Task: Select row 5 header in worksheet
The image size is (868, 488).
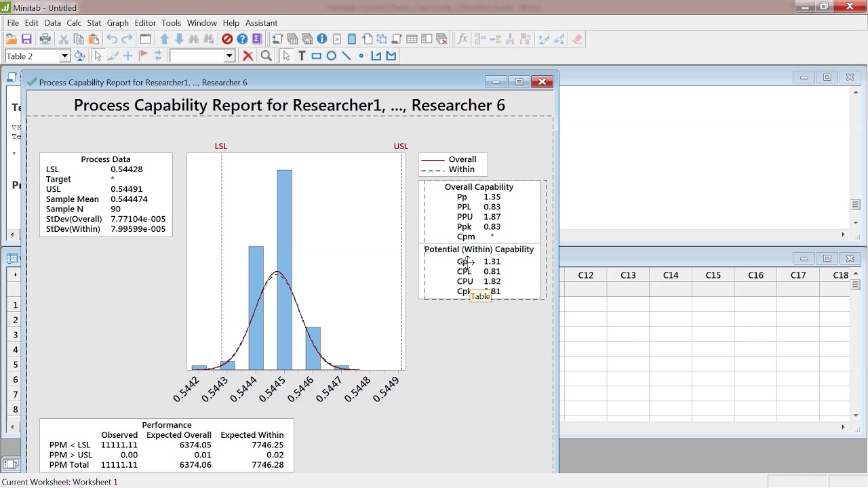Action: click(15, 365)
